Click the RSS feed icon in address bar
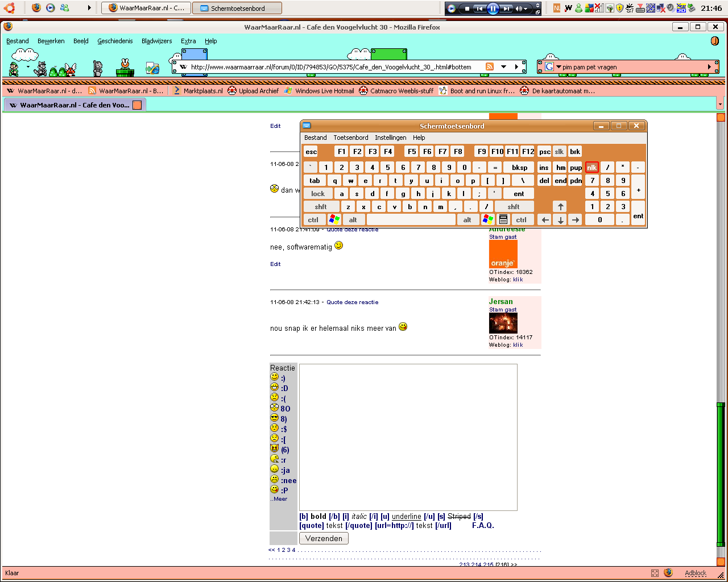728x582 pixels. (489, 67)
